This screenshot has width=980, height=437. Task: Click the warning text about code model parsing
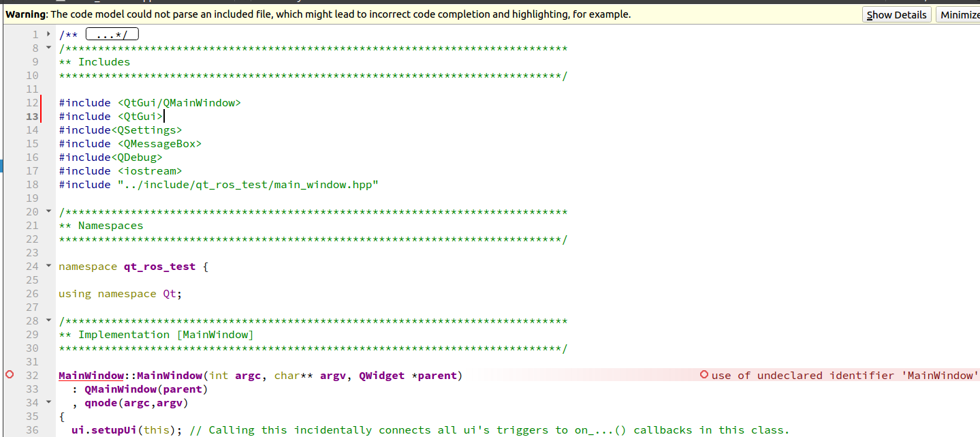318,14
